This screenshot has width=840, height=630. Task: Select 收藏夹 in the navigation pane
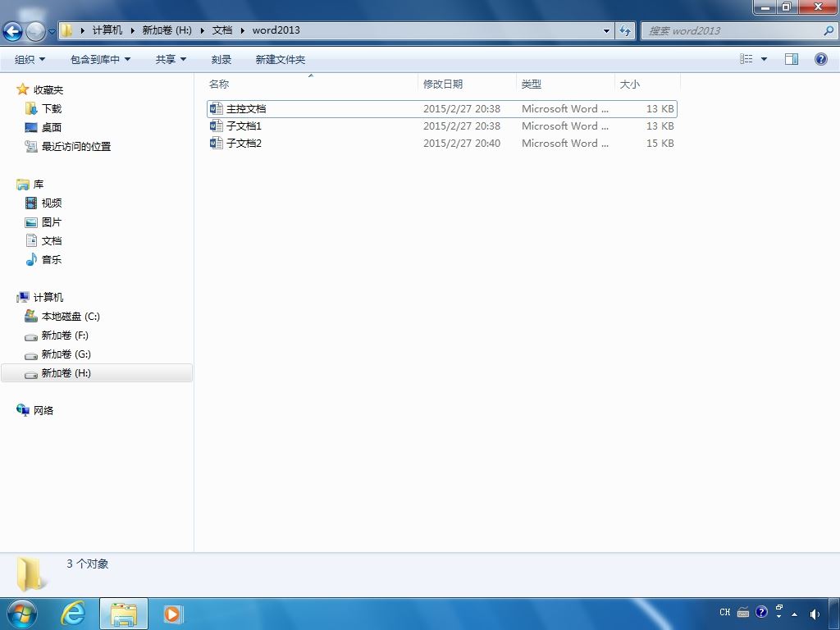[x=48, y=90]
